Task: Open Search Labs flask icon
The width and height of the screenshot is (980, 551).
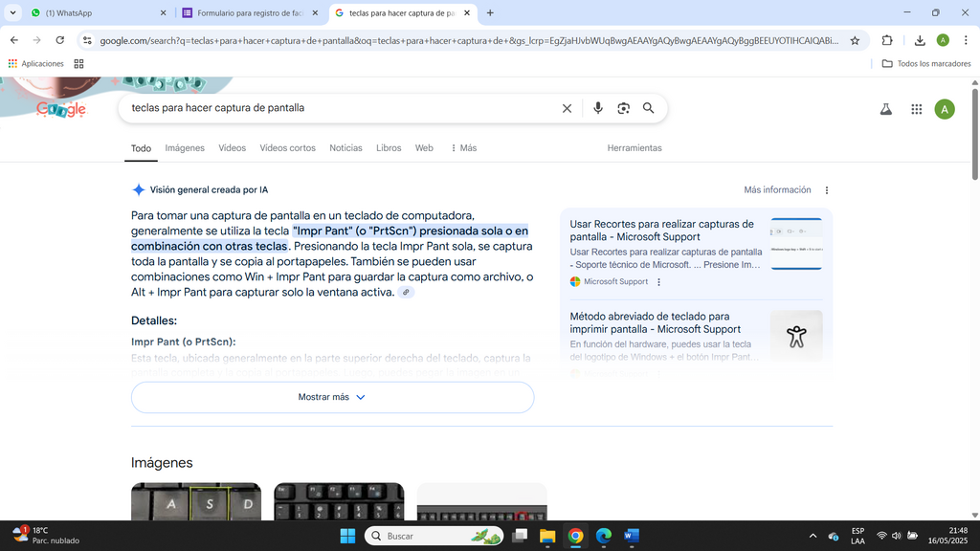Action: (x=885, y=109)
